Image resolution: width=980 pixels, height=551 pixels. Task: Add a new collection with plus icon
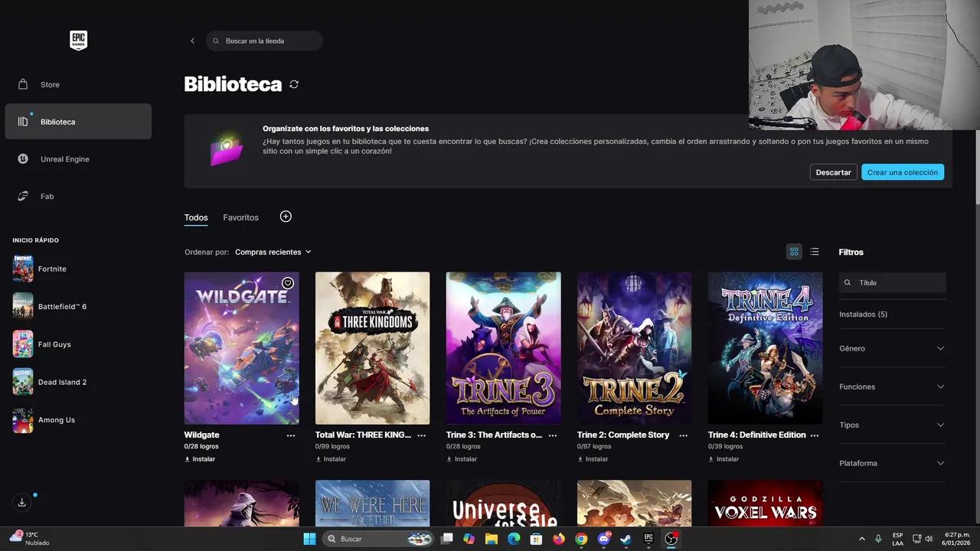click(x=286, y=217)
